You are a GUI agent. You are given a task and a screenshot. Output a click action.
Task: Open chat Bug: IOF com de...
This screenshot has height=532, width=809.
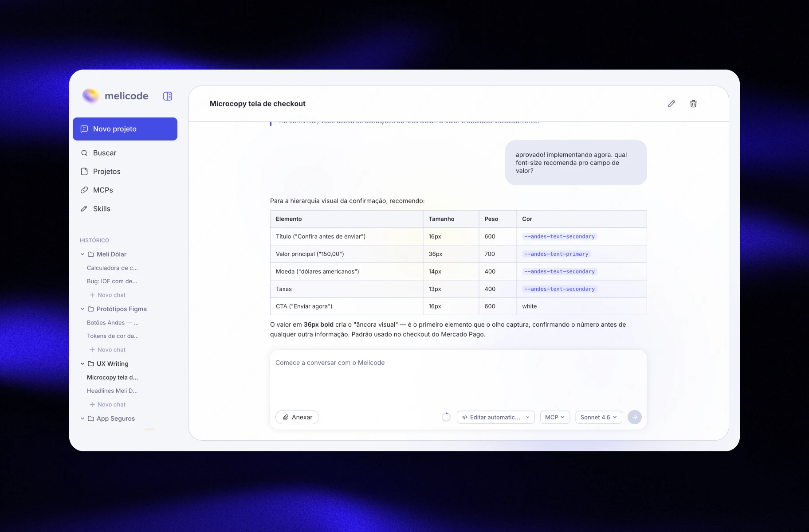[112, 282]
